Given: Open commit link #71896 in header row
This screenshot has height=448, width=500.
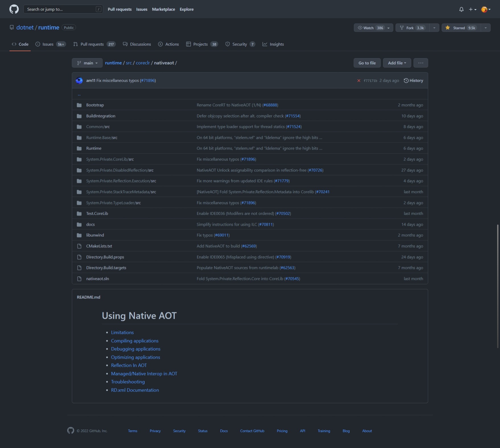Looking at the screenshot, I should tap(148, 81).
